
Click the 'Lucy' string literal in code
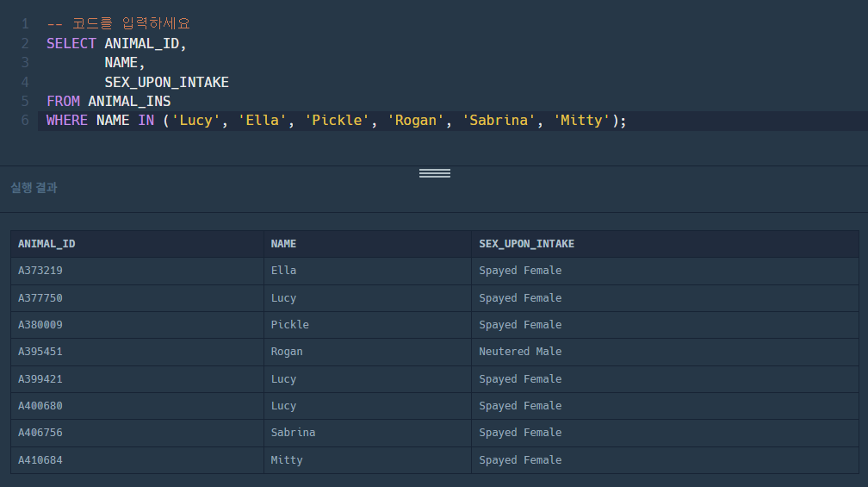pos(196,120)
